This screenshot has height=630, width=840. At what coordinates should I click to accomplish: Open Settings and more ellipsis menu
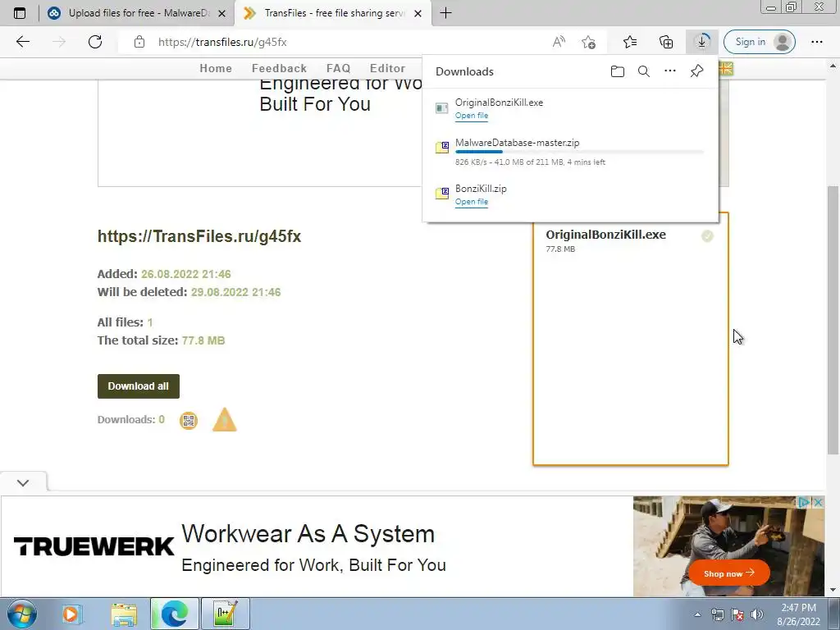coord(816,42)
